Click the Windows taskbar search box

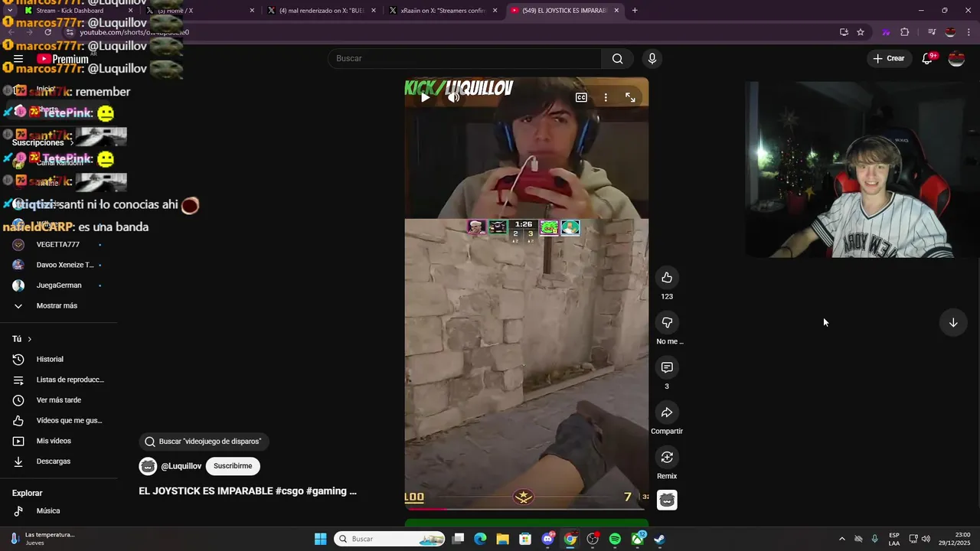click(x=390, y=539)
